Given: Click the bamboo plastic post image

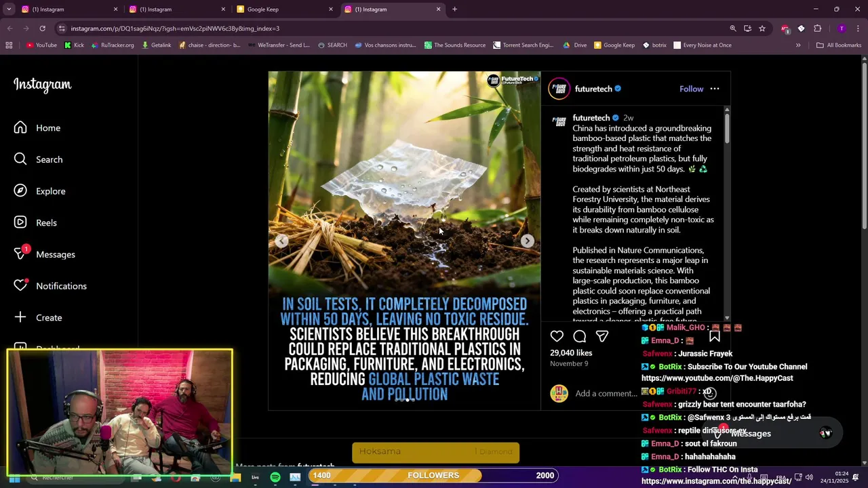Looking at the screenshot, I should point(404,241).
